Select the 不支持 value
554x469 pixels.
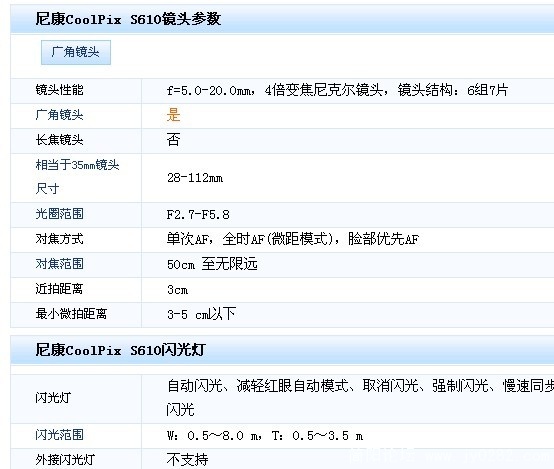pyautogui.click(x=187, y=460)
